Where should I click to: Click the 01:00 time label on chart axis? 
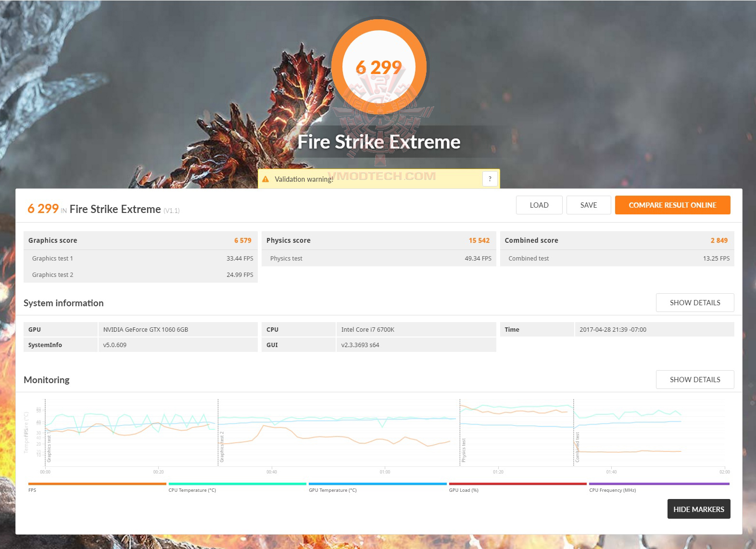click(385, 472)
